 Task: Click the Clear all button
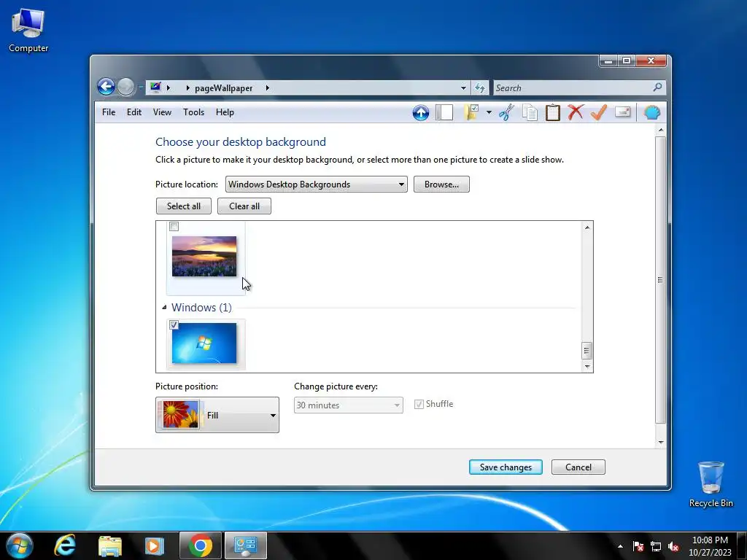[244, 206]
